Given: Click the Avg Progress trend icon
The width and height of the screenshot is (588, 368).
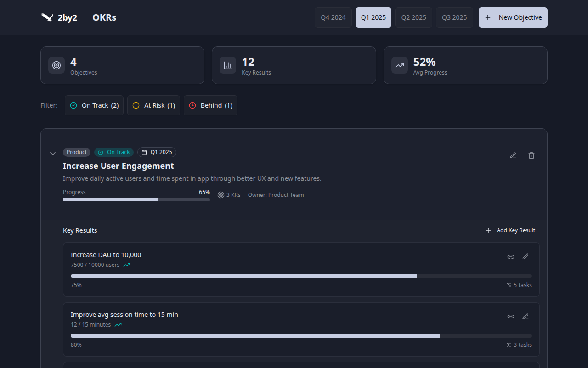Looking at the screenshot, I should [399, 65].
